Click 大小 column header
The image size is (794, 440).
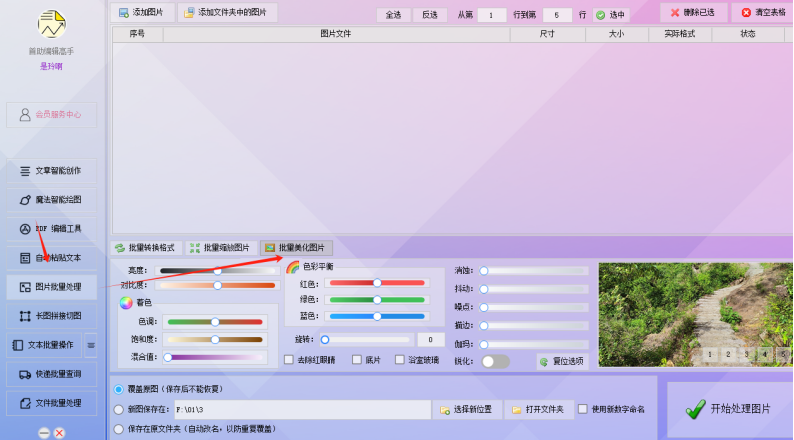click(x=617, y=34)
